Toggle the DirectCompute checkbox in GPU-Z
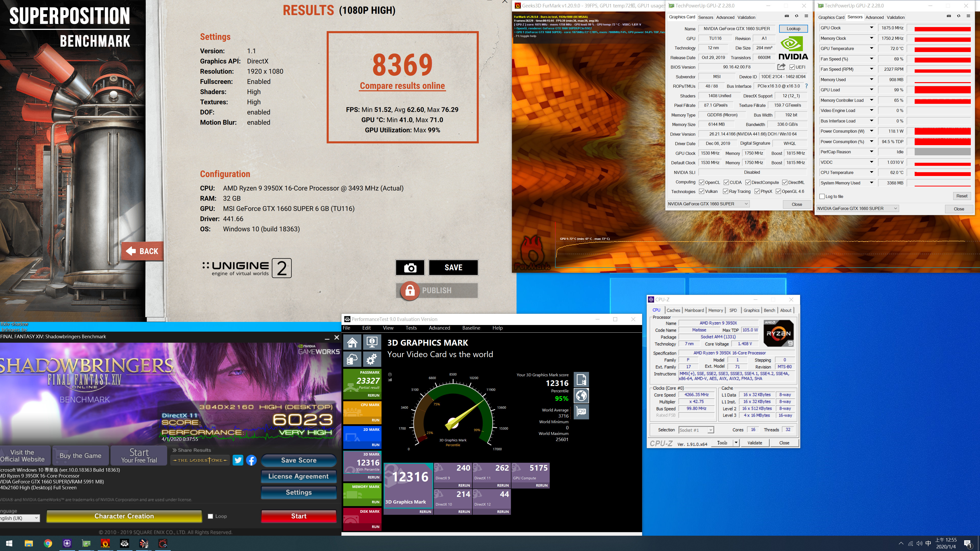This screenshot has height=551, width=980. point(748,183)
